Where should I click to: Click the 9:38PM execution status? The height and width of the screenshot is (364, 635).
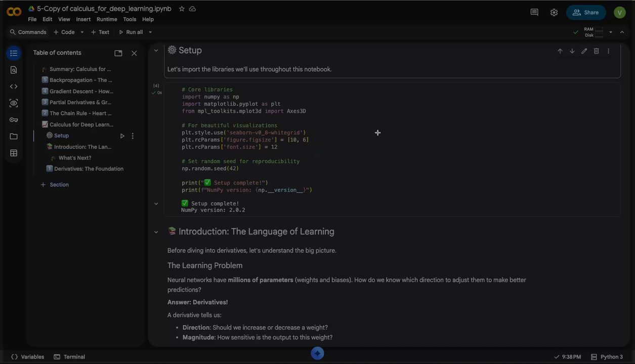(567, 357)
